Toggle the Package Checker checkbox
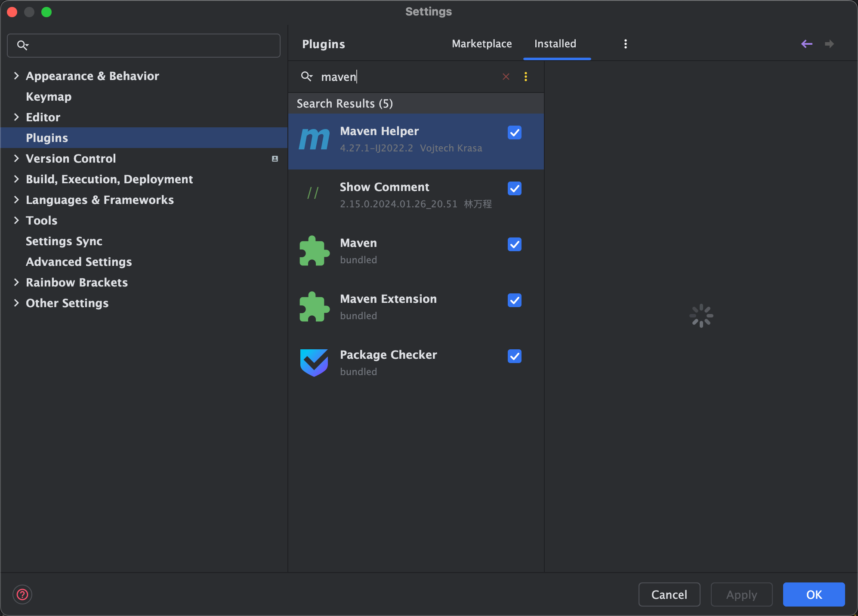 pos(515,356)
